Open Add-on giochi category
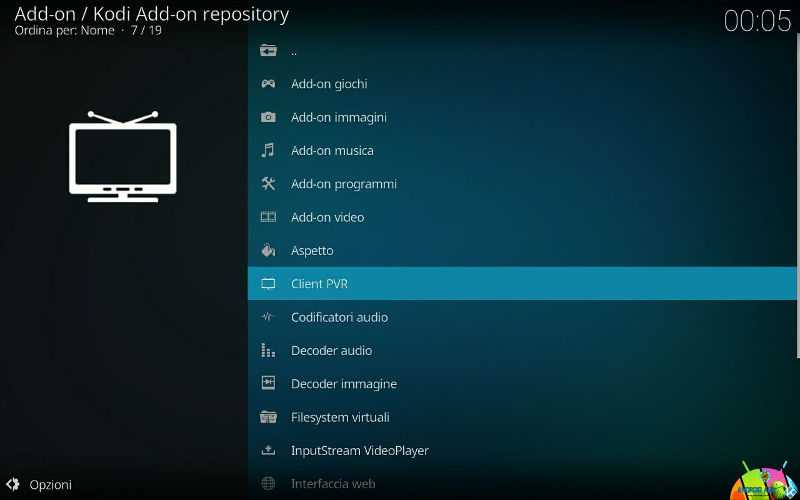Screen dimensions: 800x500 click(522, 84)
